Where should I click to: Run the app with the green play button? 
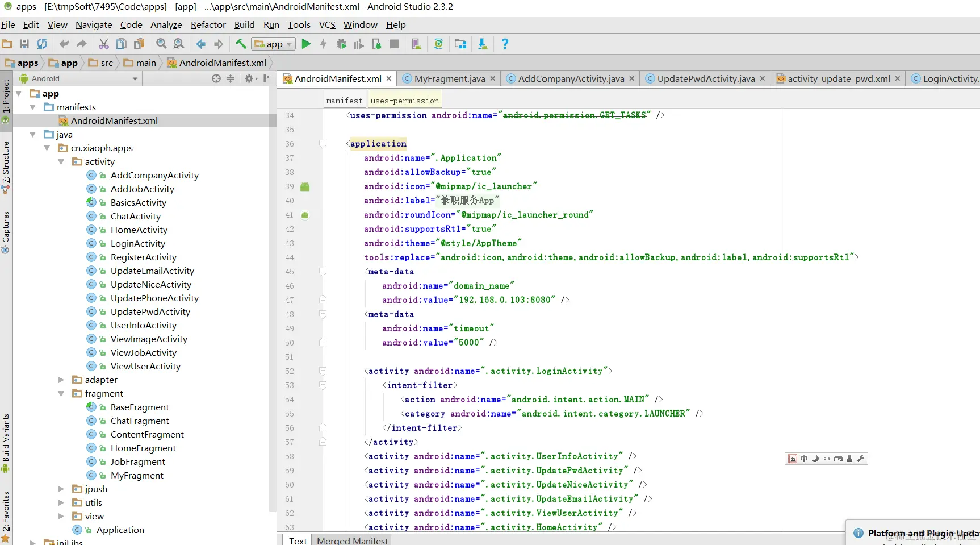pos(306,44)
